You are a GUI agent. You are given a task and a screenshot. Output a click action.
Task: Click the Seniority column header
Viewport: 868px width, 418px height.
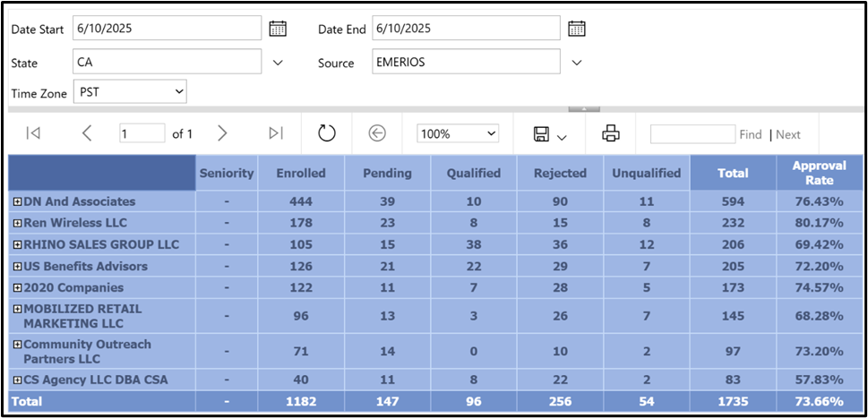[x=227, y=173]
